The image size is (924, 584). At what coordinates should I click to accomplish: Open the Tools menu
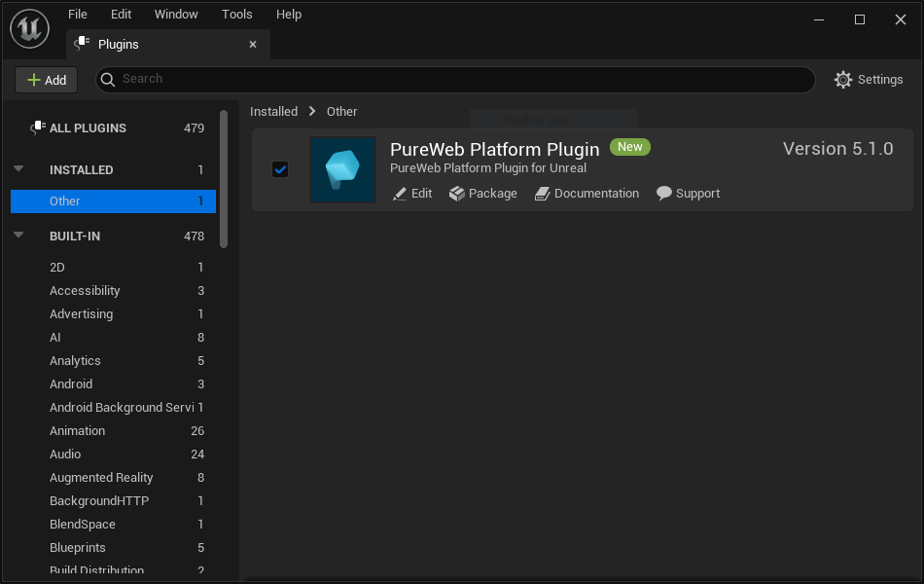click(x=237, y=15)
